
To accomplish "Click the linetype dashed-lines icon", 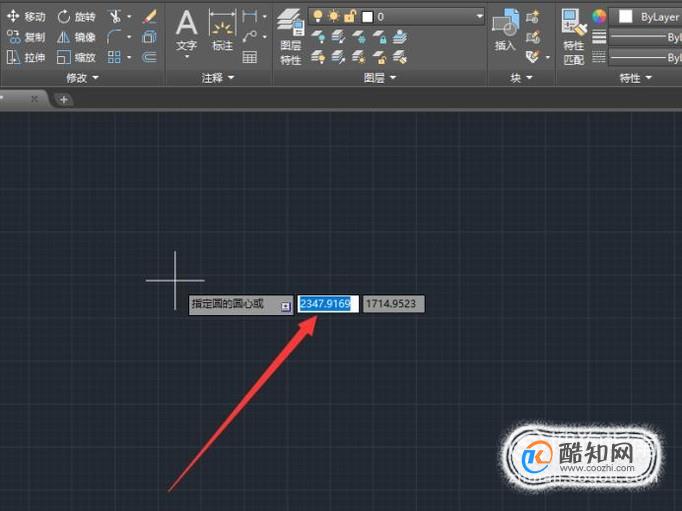I will [x=599, y=57].
